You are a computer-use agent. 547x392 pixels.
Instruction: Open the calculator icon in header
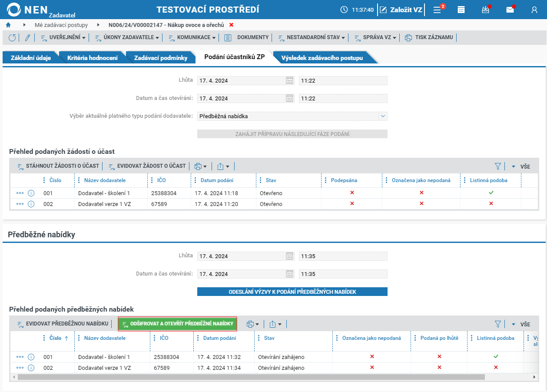click(x=461, y=10)
